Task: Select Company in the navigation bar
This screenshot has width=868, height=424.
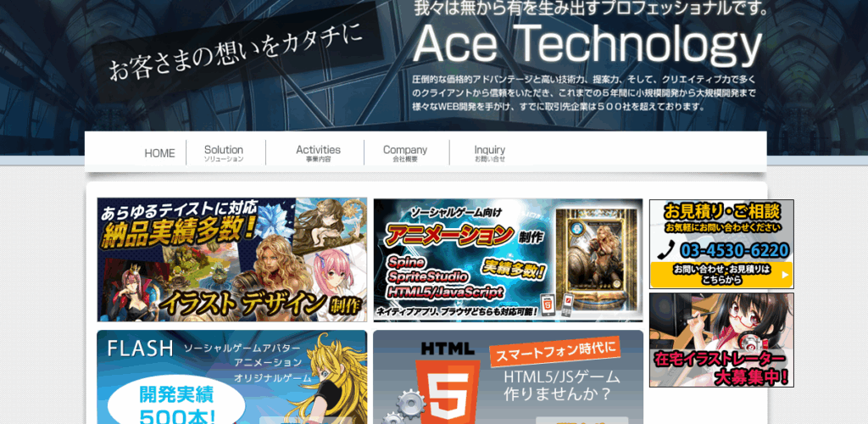Action: click(x=405, y=153)
